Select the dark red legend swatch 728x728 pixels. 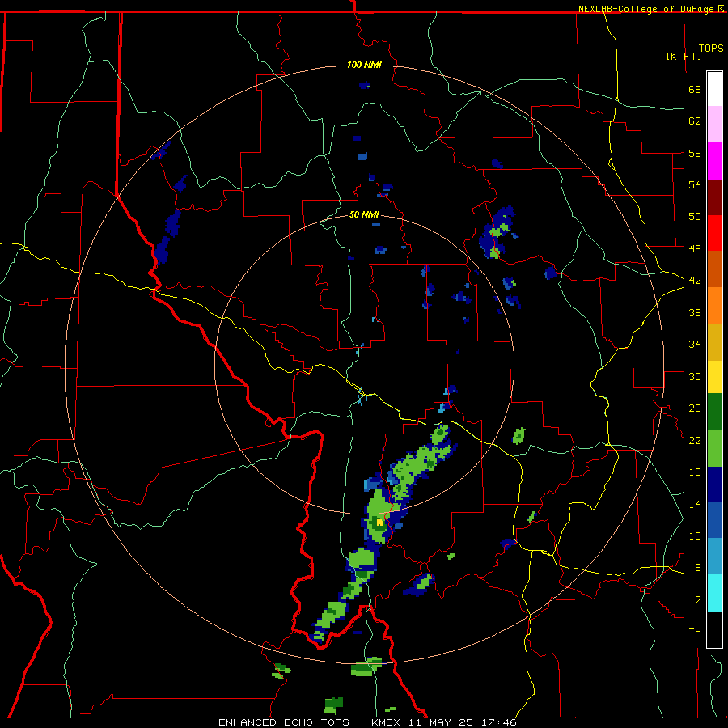coord(714,197)
